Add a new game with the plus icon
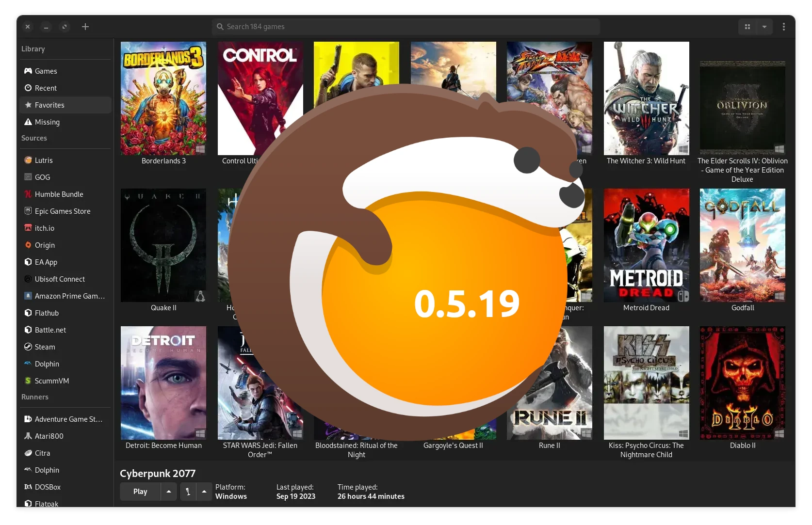Image resolution: width=812 pixels, height=525 pixels. [x=85, y=27]
